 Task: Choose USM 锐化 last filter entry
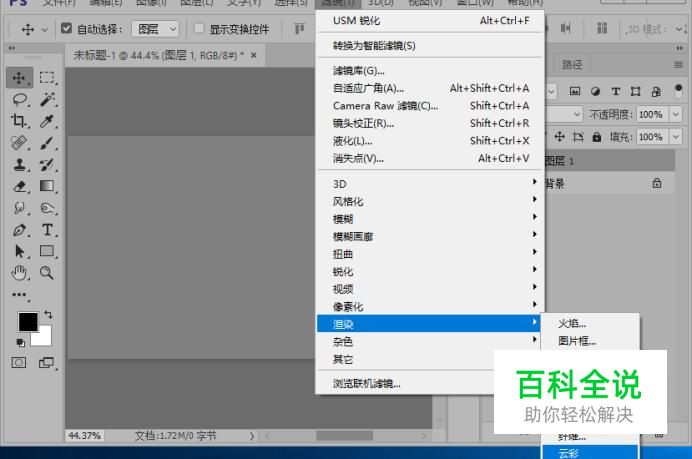click(430, 21)
